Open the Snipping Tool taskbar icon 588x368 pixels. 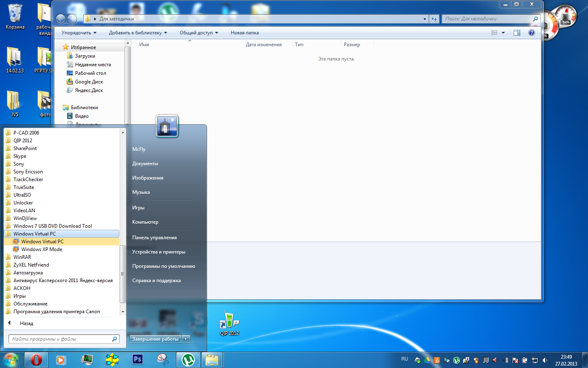[x=163, y=360]
